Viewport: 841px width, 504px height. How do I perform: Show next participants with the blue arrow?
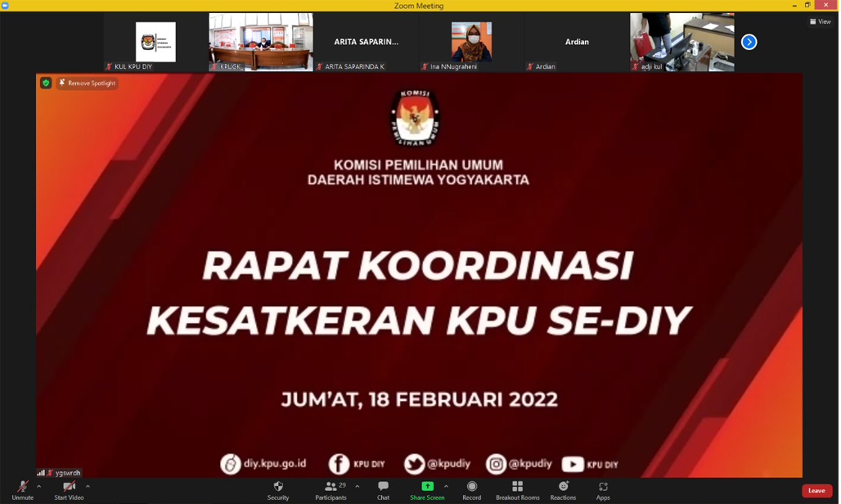click(749, 42)
